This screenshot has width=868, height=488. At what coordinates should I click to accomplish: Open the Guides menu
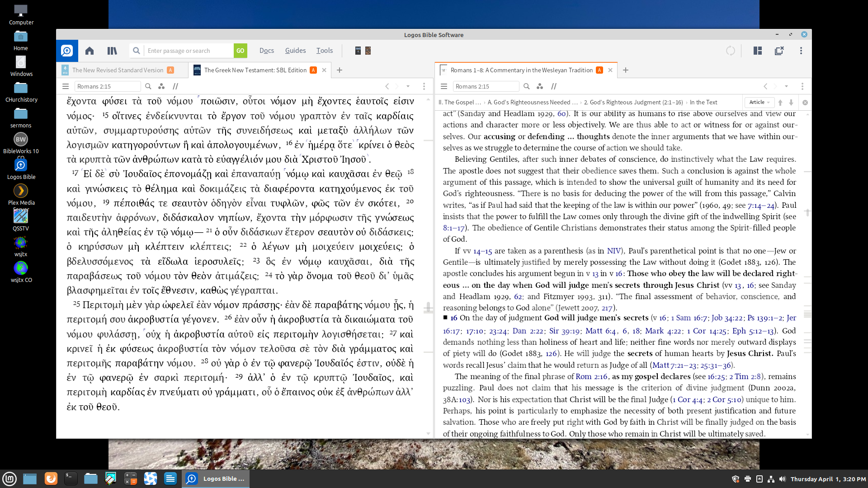[x=295, y=51]
